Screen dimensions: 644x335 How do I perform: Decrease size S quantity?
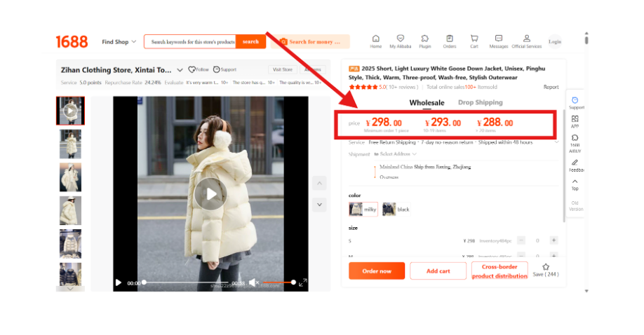coord(521,240)
